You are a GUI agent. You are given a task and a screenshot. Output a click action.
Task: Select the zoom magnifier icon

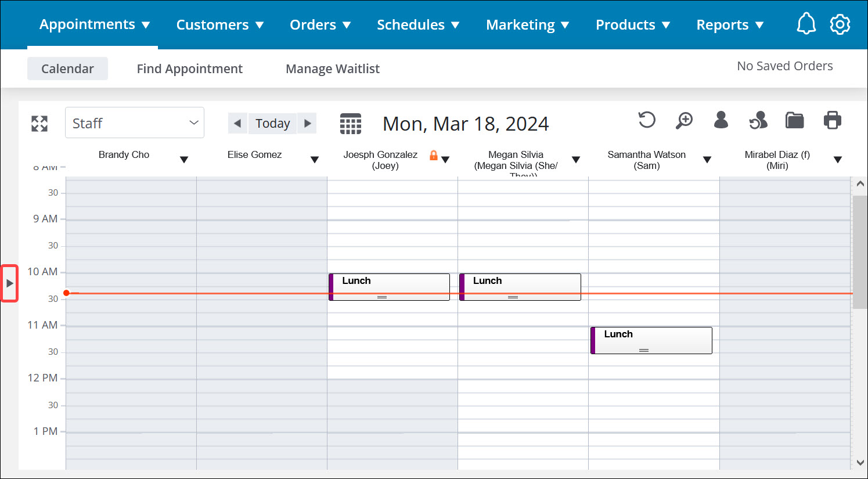point(684,121)
